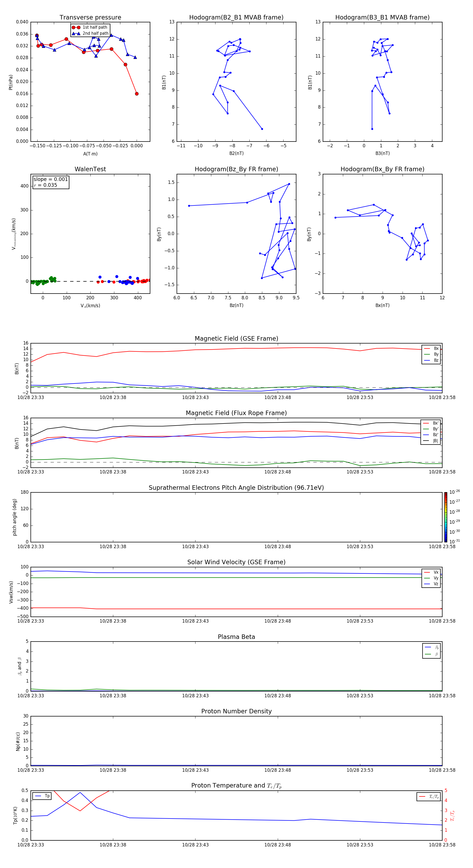Click the Bx' entry in Flux Rope legend

tap(431, 423)
